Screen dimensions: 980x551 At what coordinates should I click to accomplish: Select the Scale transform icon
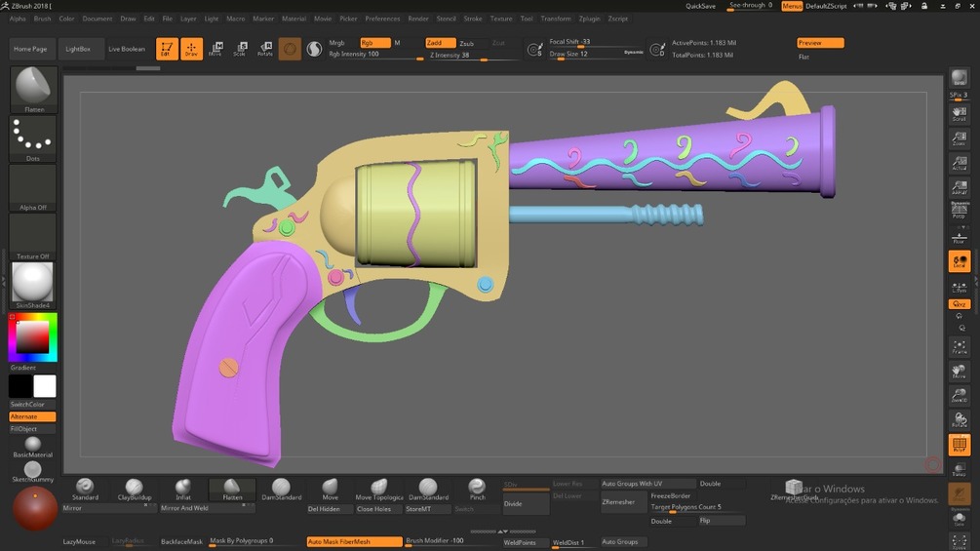click(240, 49)
